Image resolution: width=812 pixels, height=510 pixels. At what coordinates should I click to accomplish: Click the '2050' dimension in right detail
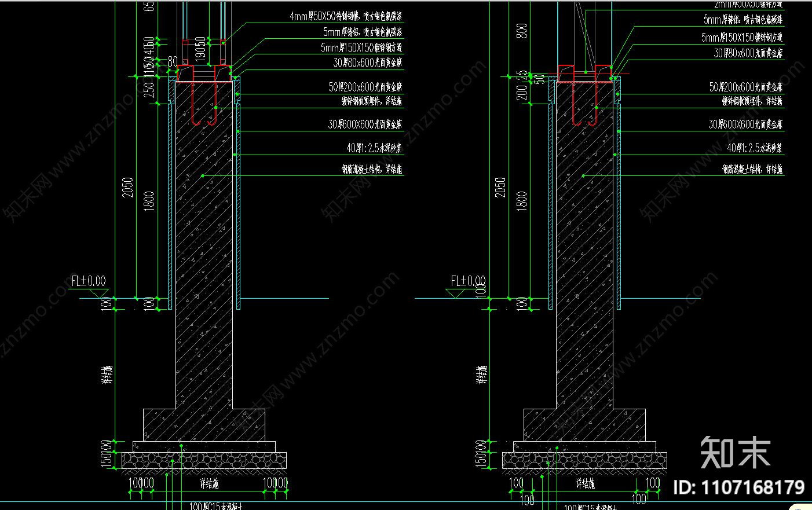500,188
